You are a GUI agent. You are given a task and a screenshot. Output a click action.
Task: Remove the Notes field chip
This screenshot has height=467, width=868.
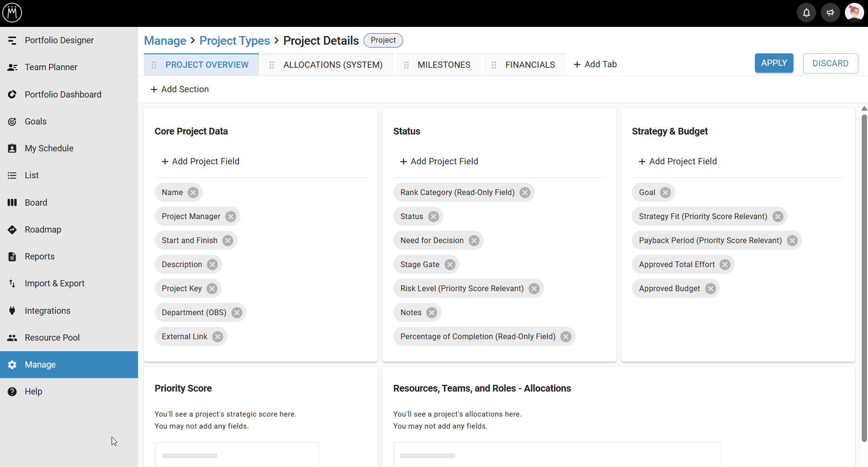pyautogui.click(x=432, y=313)
